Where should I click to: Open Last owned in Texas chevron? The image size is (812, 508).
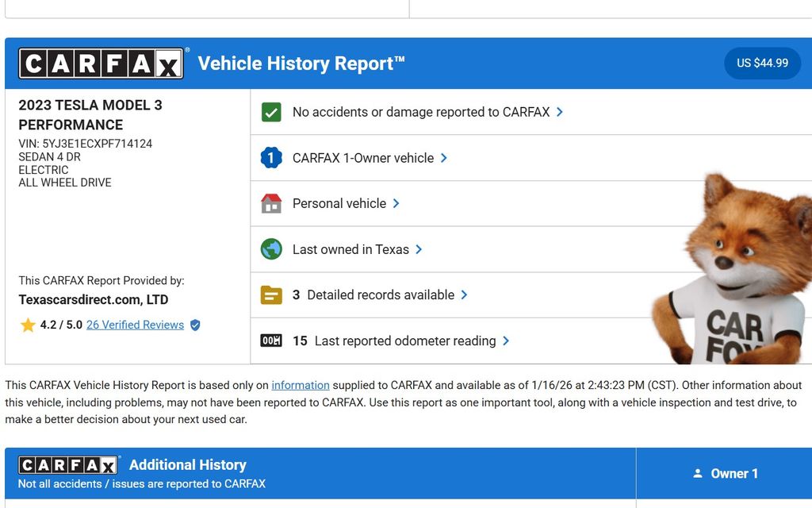(419, 249)
